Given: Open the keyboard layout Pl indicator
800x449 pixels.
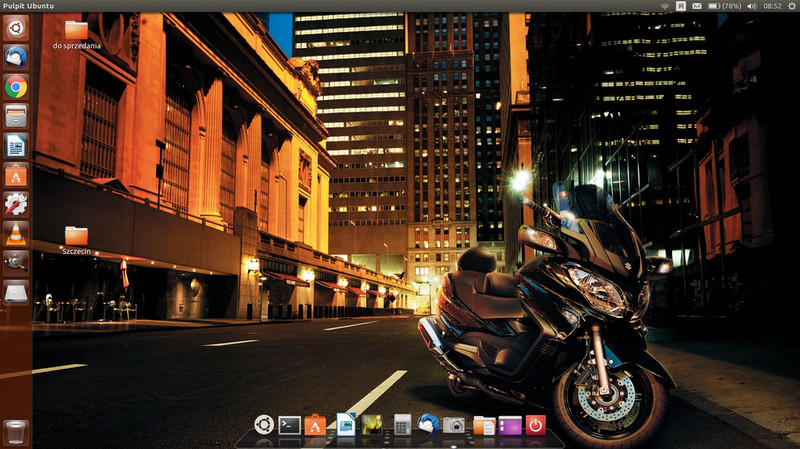Looking at the screenshot, I should [680, 6].
